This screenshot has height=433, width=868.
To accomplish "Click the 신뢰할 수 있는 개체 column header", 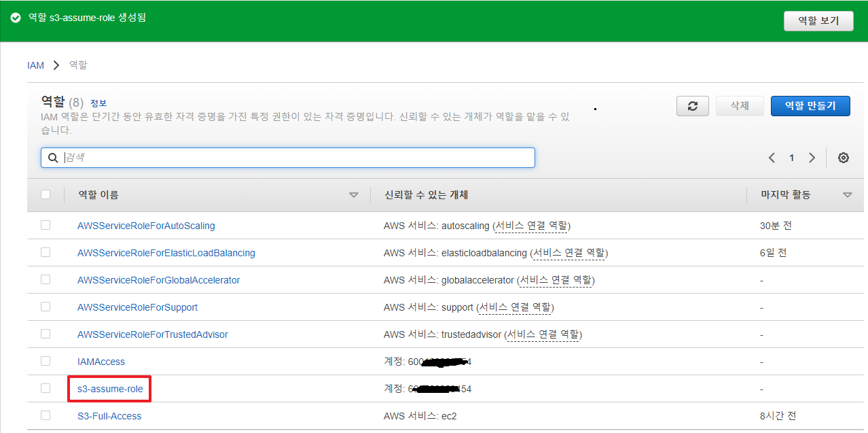I will (x=426, y=195).
